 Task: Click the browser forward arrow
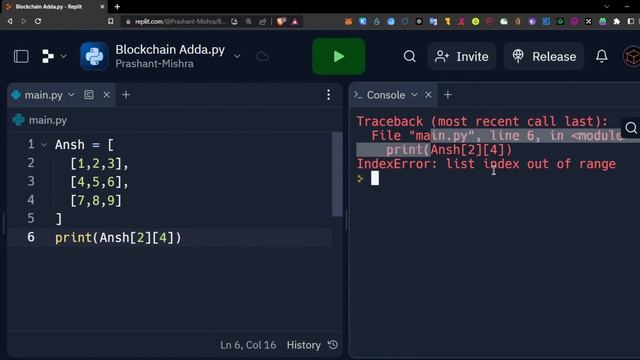pyautogui.click(x=24, y=21)
